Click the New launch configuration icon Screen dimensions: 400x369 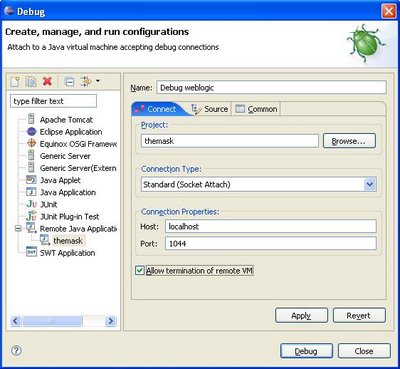pos(15,81)
